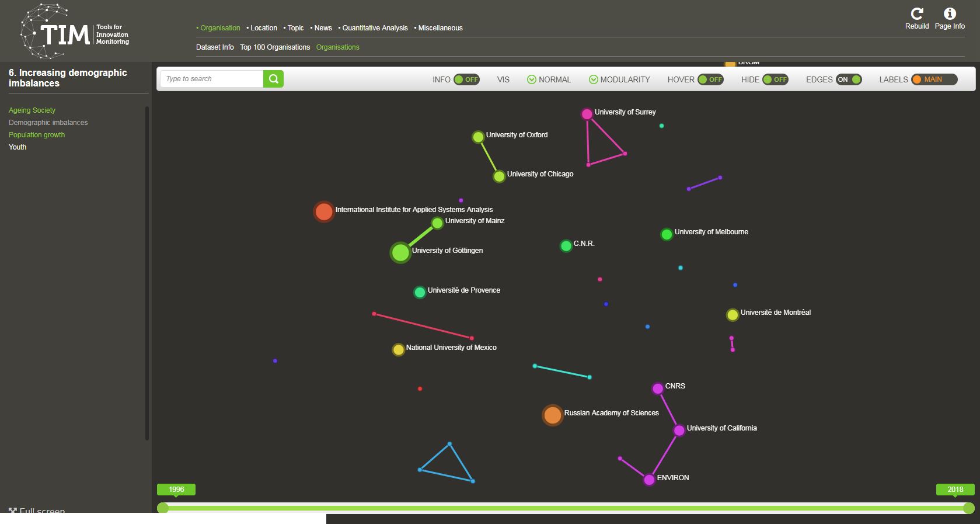Toggle the EDGES switch off
The width and height of the screenshot is (980, 524).
point(849,79)
